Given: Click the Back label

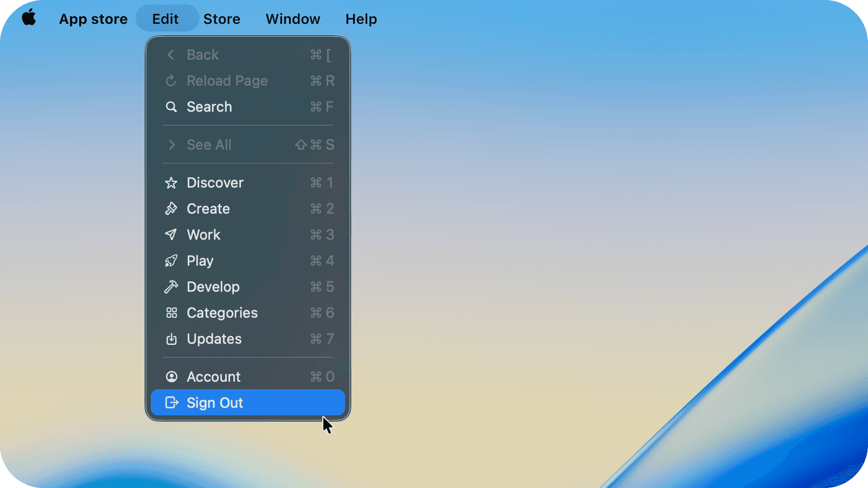Looking at the screenshot, I should (x=203, y=55).
